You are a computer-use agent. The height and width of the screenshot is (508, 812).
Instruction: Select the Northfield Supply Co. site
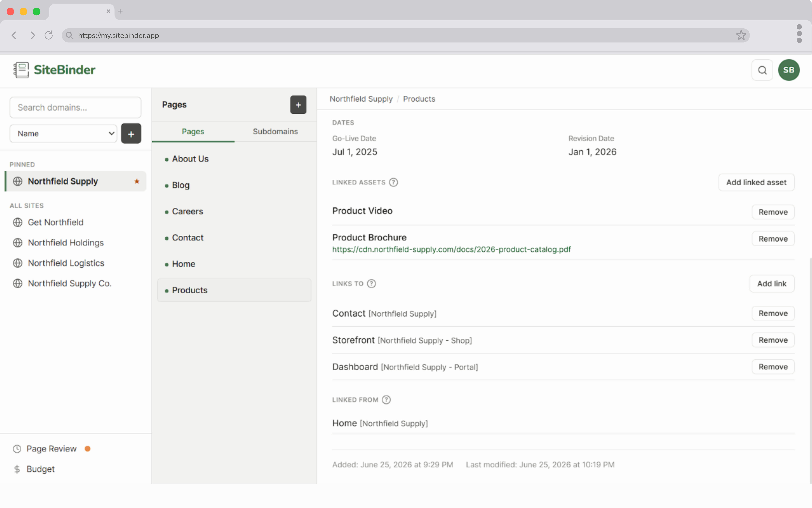point(76,284)
